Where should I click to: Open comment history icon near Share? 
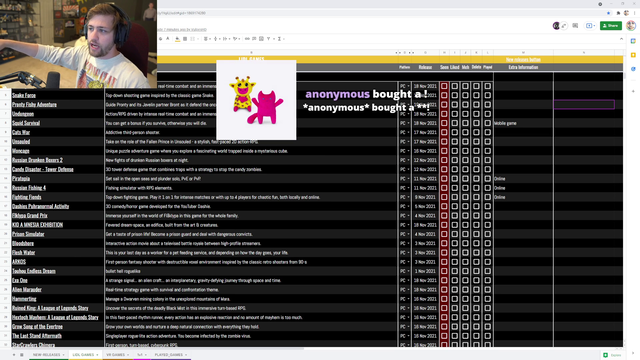(x=575, y=26)
